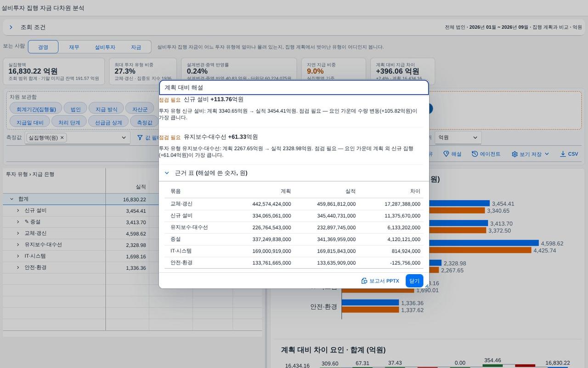Download data as CSV
The width and height of the screenshot is (588, 368).
[569, 154]
